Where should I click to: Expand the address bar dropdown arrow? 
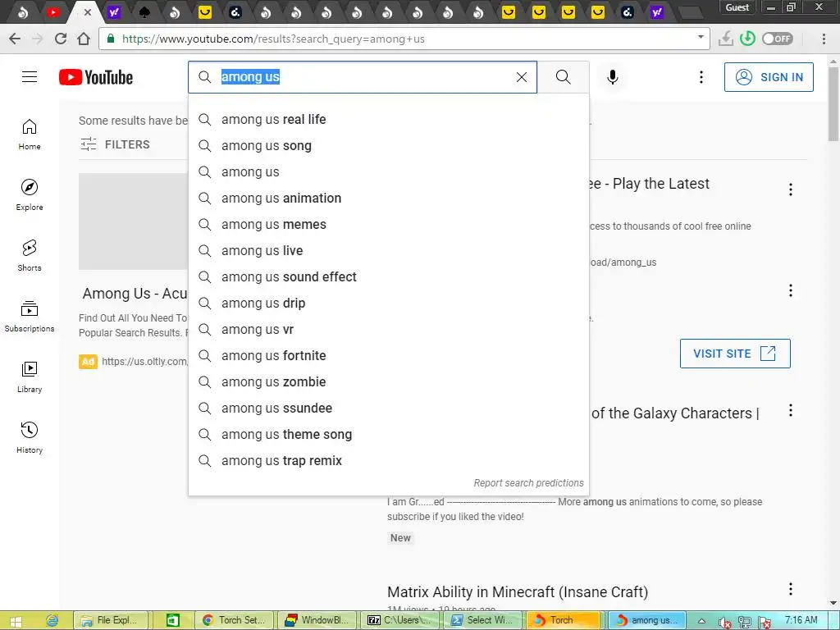tap(701, 37)
